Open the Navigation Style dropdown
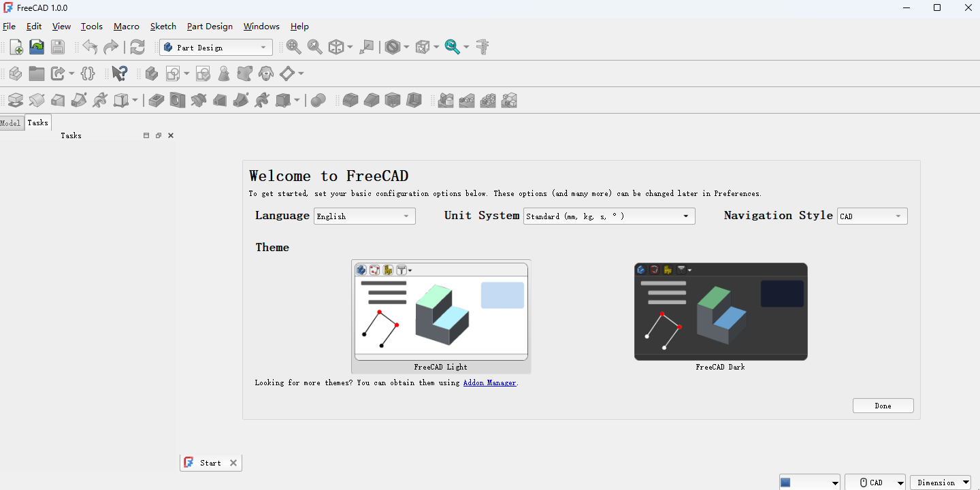 click(x=872, y=216)
